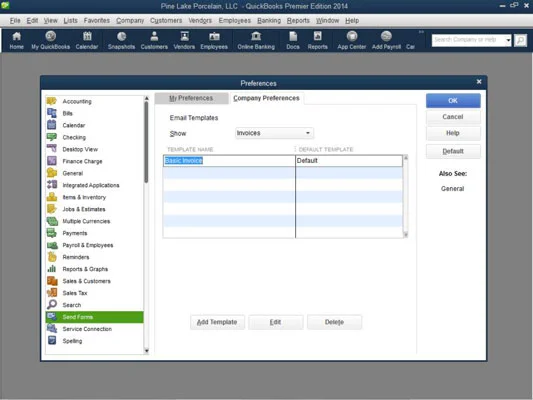
Task: Select Accounting in the preferences list
Action: pos(94,101)
